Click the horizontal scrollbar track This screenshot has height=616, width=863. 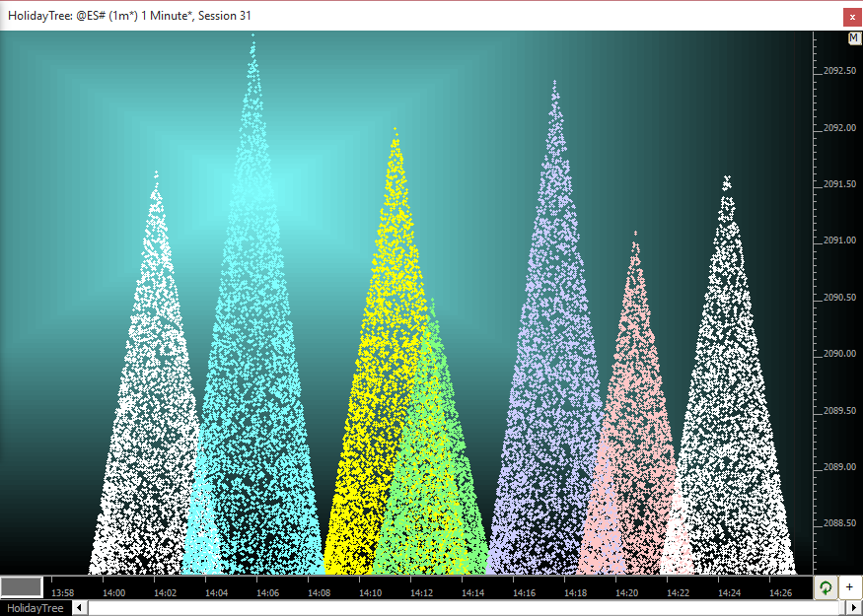point(464,608)
